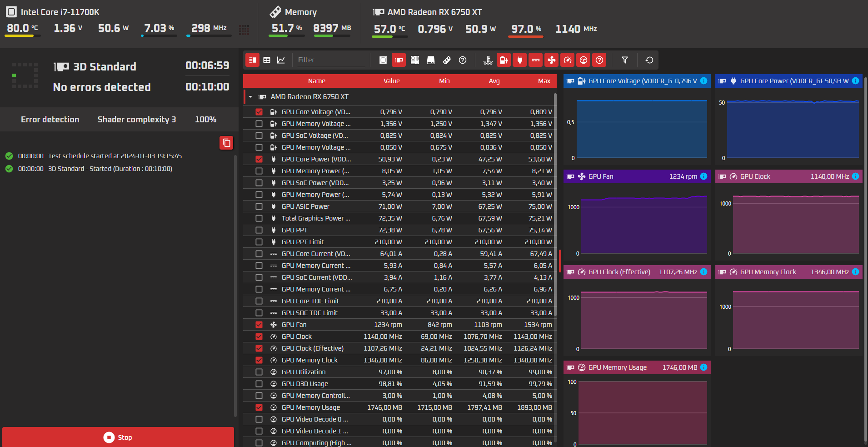Open CPU core grid icon in header
Image resolution: width=868 pixels, height=447 pixels.
click(x=244, y=30)
